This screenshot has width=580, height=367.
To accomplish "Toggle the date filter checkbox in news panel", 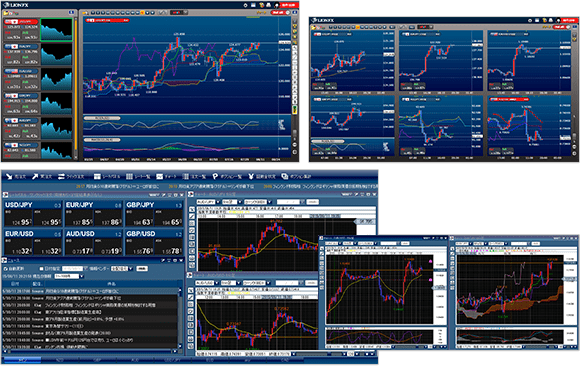I will pyautogui.click(x=41, y=269).
